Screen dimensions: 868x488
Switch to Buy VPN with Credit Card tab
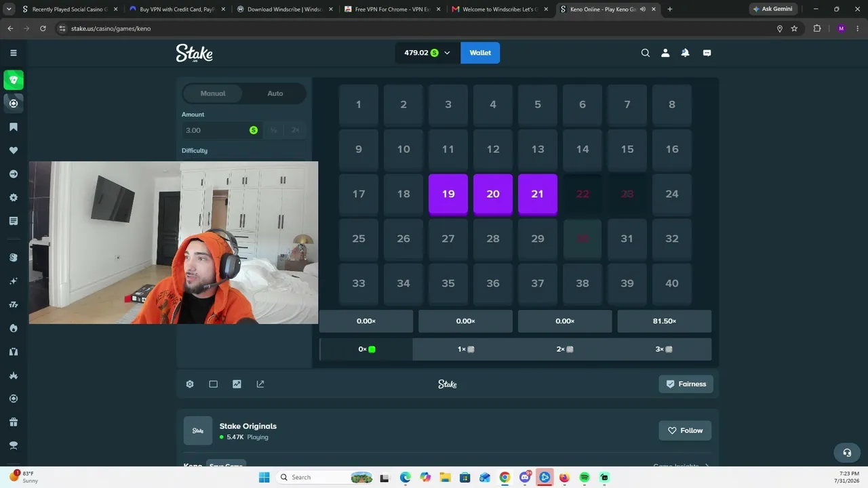[x=178, y=9]
